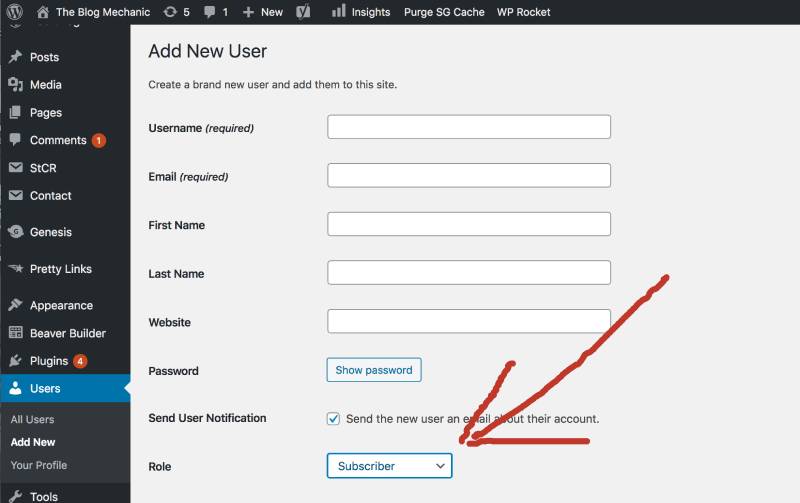Click the Yoast SEO icon in toolbar
The height and width of the screenshot is (503, 800).
302,12
